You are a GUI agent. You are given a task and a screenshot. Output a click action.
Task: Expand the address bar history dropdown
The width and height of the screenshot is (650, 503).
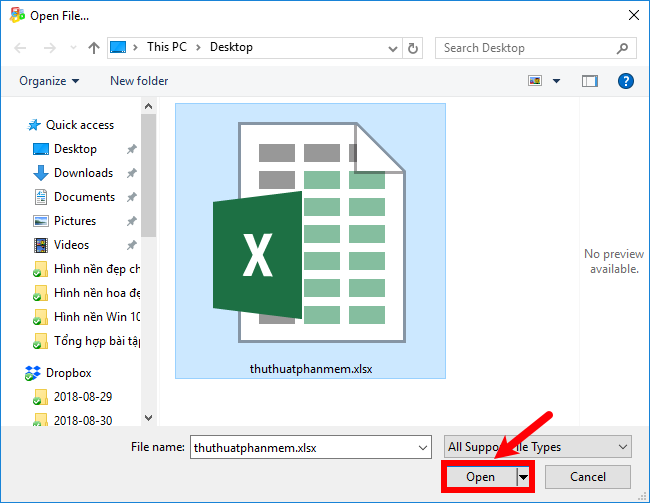(x=393, y=49)
